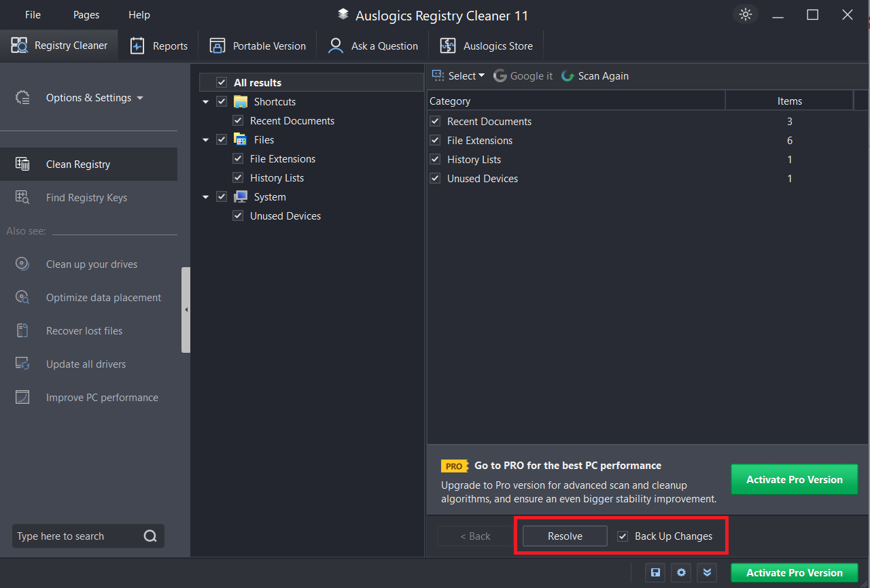Click the yellow PRO badge
Image resolution: width=870 pixels, height=588 pixels.
[x=455, y=466]
